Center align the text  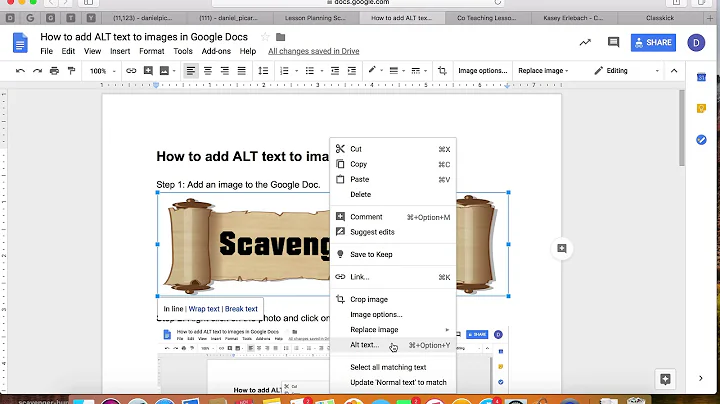coord(208,71)
